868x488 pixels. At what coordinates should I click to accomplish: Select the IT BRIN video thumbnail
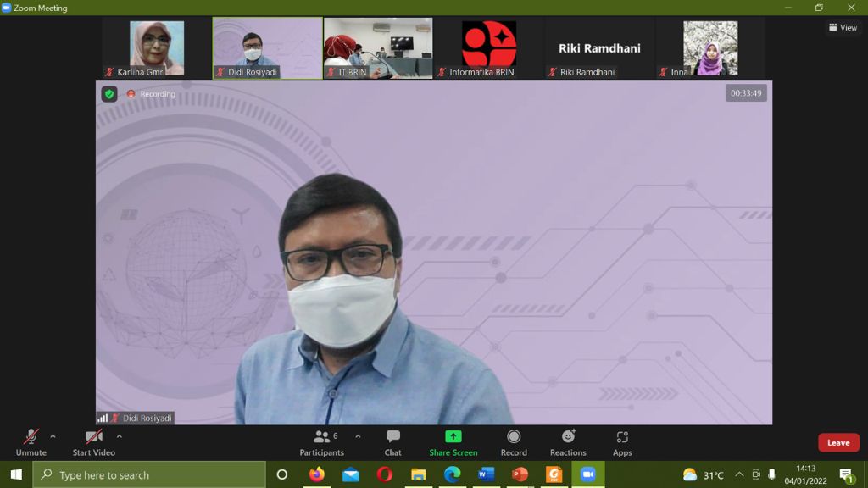pyautogui.click(x=378, y=47)
